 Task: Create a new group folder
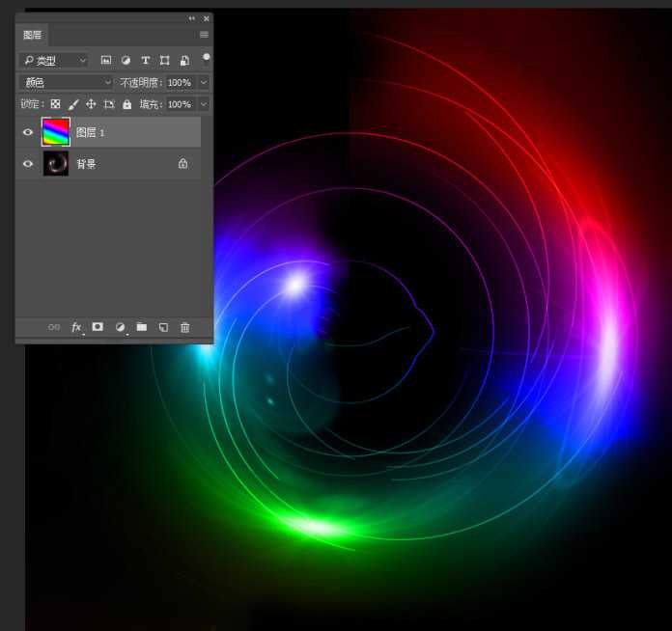tap(142, 327)
